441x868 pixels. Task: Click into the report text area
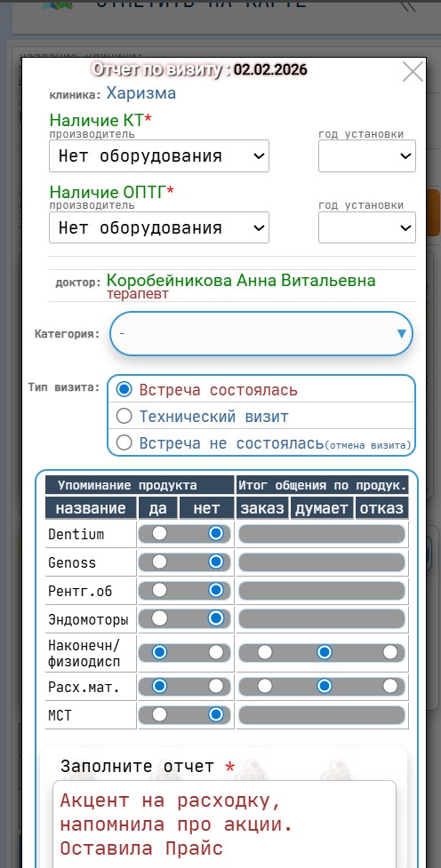click(224, 824)
